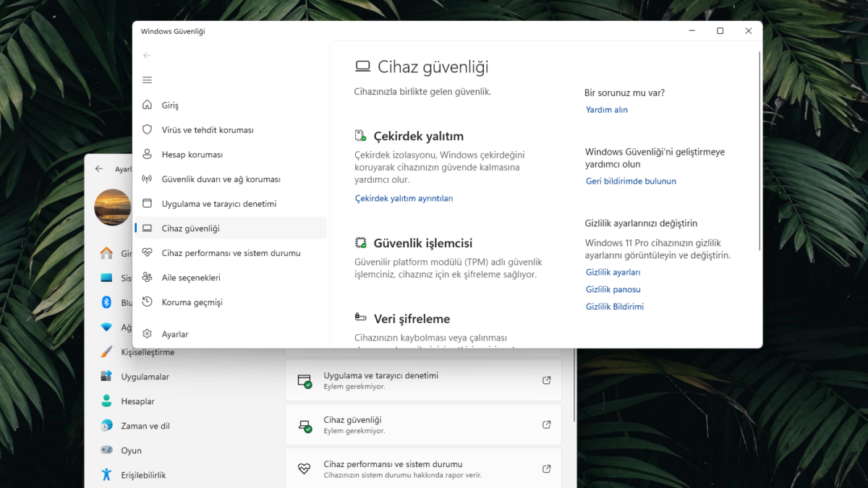Select Virüs ve tehdit koruması menu item
This screenshot has width=868, height=488.
(231, 129)
